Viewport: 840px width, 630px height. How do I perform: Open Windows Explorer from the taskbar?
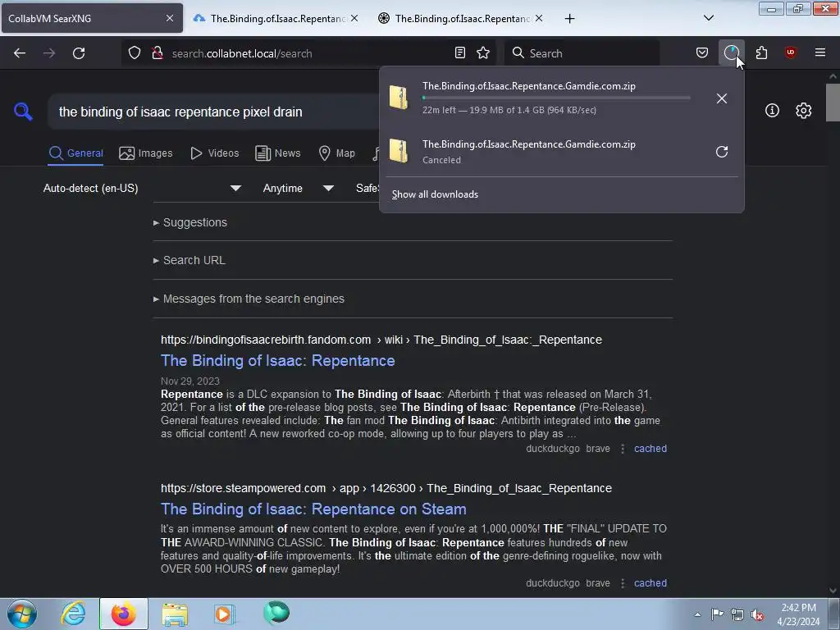175,614
